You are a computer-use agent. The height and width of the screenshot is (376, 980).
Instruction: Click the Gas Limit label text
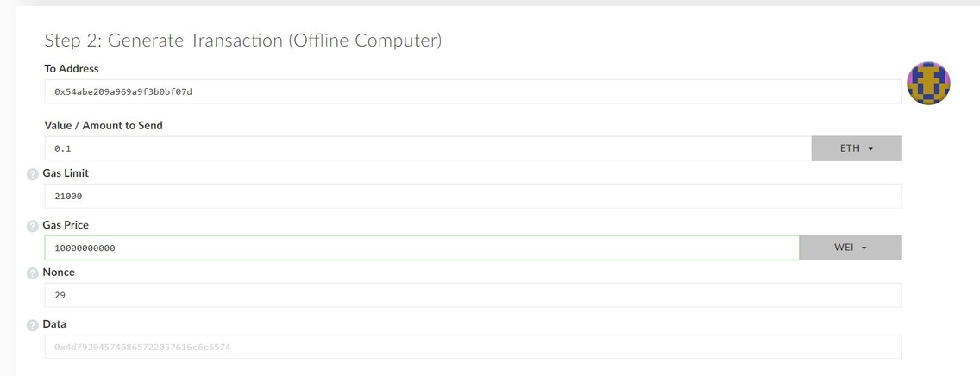[x=66, y=173]
